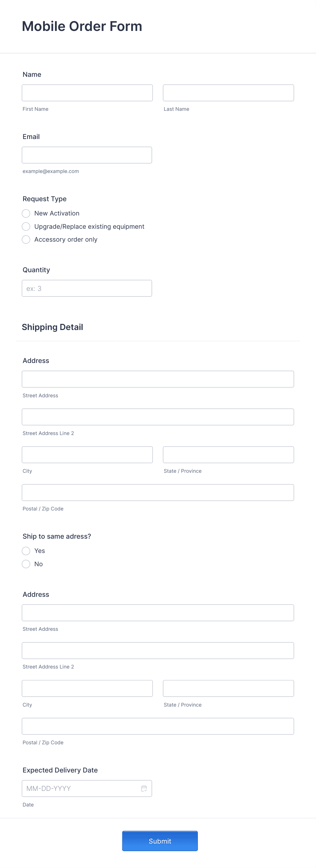Click the Email input field
316x868 pixels.
(87, 155)
